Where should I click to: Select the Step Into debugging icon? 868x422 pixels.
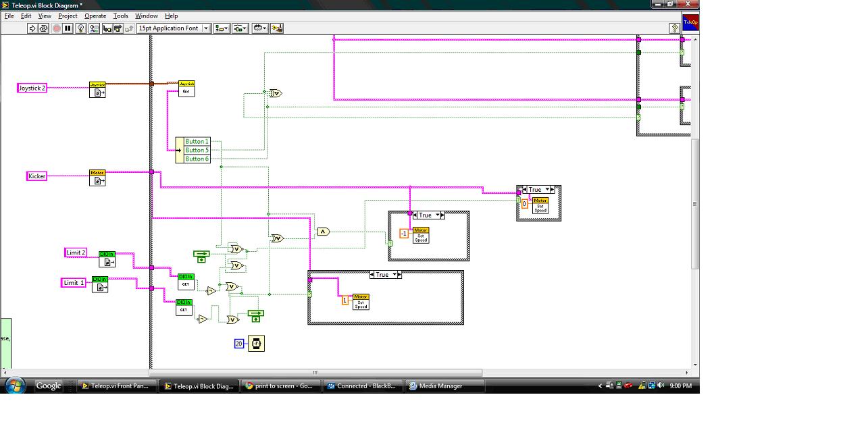107,28
